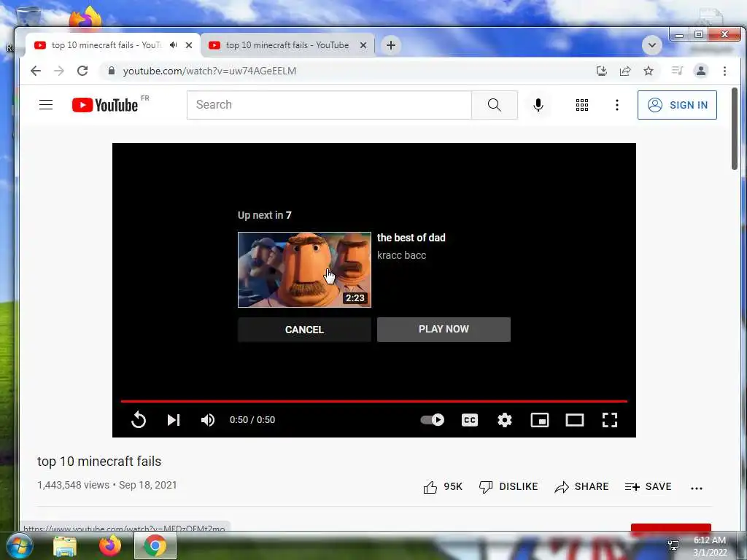This screenshot has height=560, width=747.
Task: Open the Chrome three-dot menu
Action: tap(724, 71)
